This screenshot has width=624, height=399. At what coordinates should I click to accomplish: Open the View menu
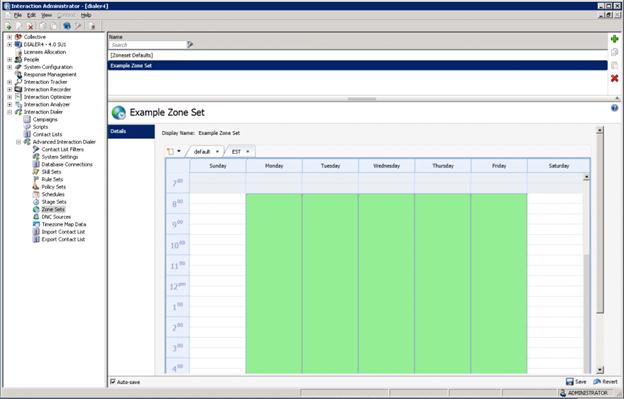tap(47, 15)
